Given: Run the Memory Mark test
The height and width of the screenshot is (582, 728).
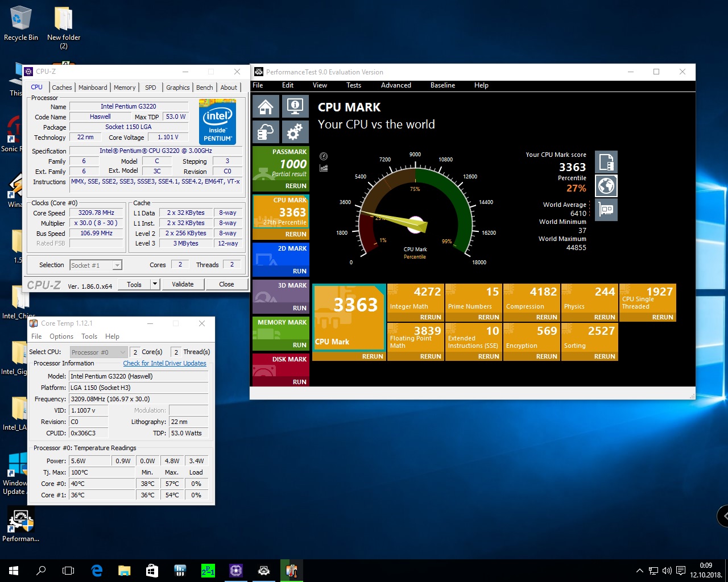Looking at the screenshot, I should (300, 345).
